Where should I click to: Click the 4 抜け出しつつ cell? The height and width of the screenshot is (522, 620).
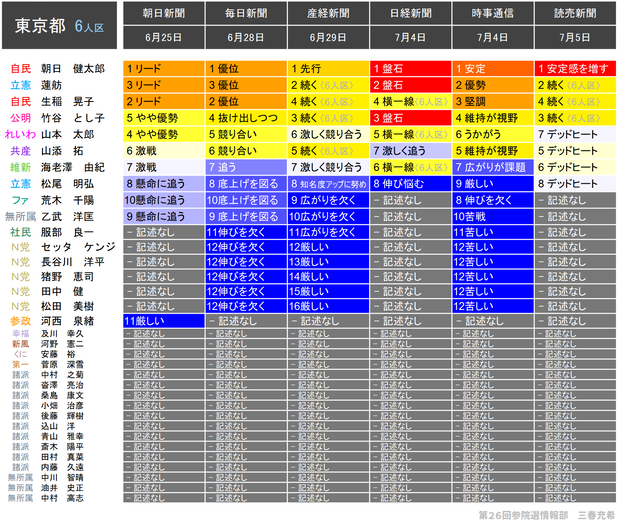tap(246, 118)
